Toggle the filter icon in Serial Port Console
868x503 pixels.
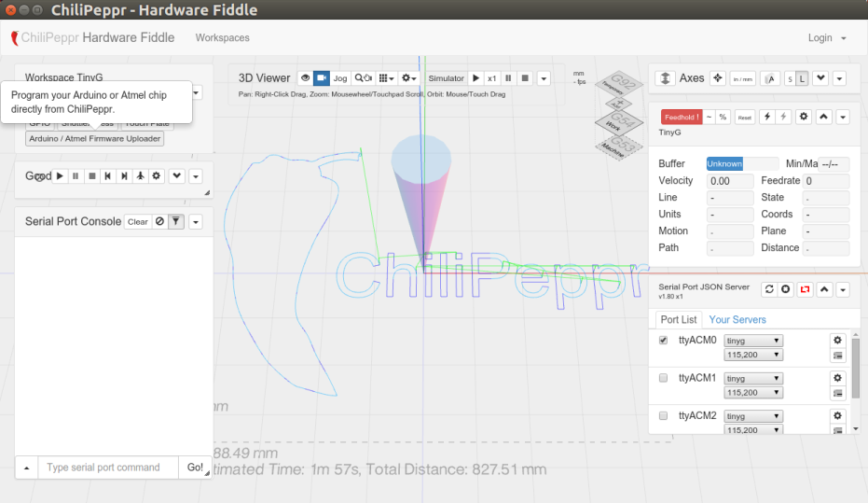coord(176,221)
